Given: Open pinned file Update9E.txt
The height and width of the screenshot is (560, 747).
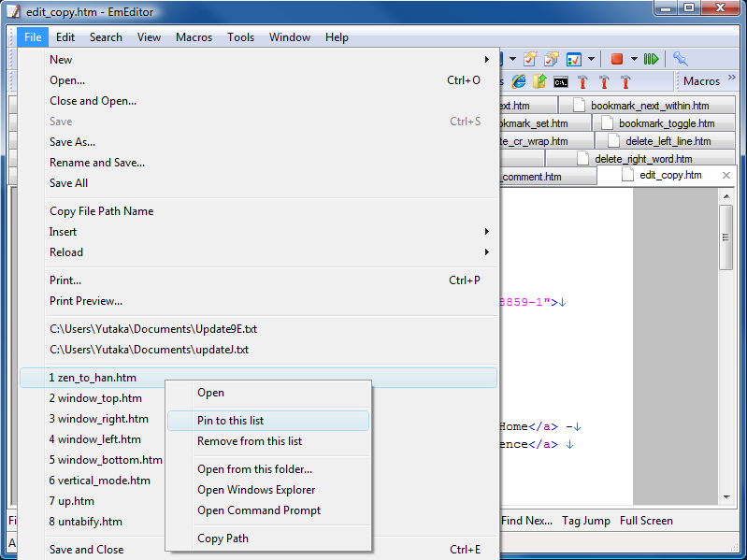Looking at the screenshot, I should 258,329.
